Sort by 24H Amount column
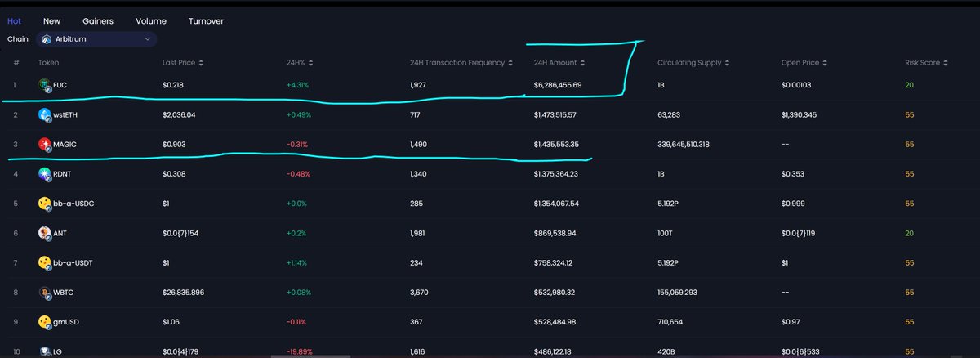The image size is (980, 358). (x=559, y=63)
